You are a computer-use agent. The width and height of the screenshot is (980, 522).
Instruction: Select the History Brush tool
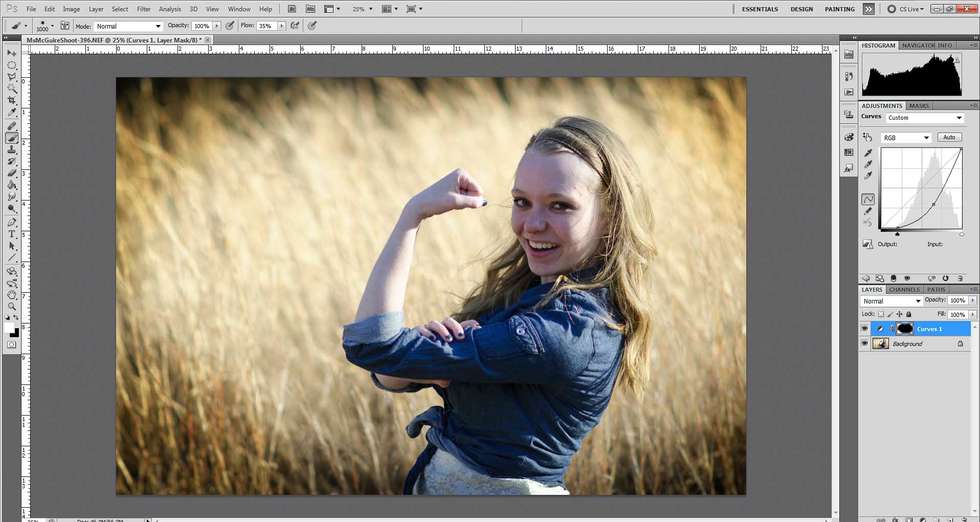pos(12,162)
